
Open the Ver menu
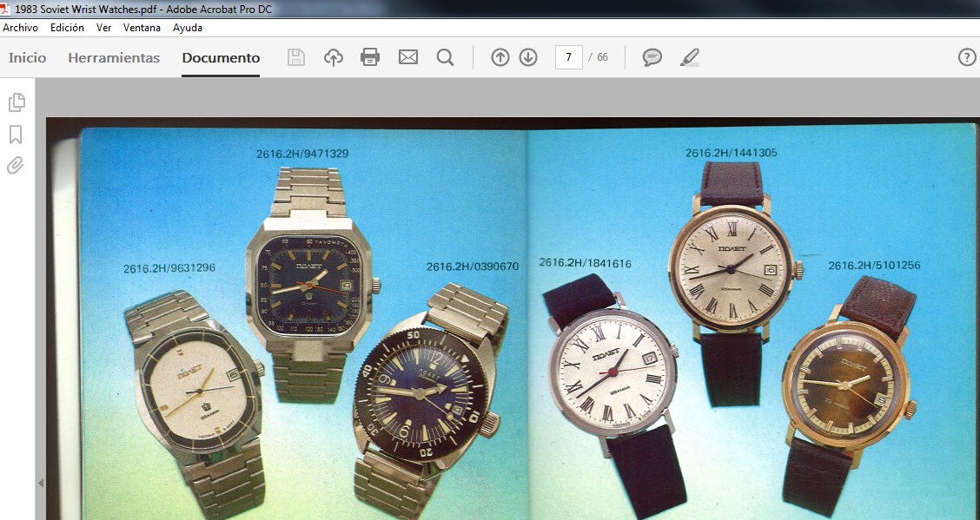pyautogui.click(x=103, y=28)
